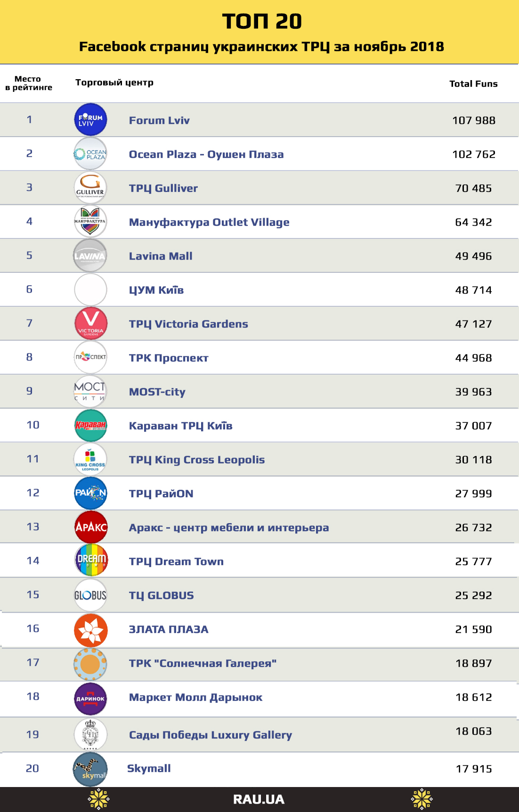
Task: Open Сады Победы Luxury Gallery link
Action: 211,735
